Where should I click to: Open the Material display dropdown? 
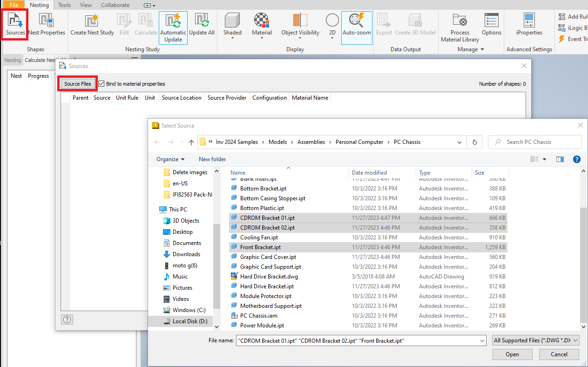pos(262,27)
